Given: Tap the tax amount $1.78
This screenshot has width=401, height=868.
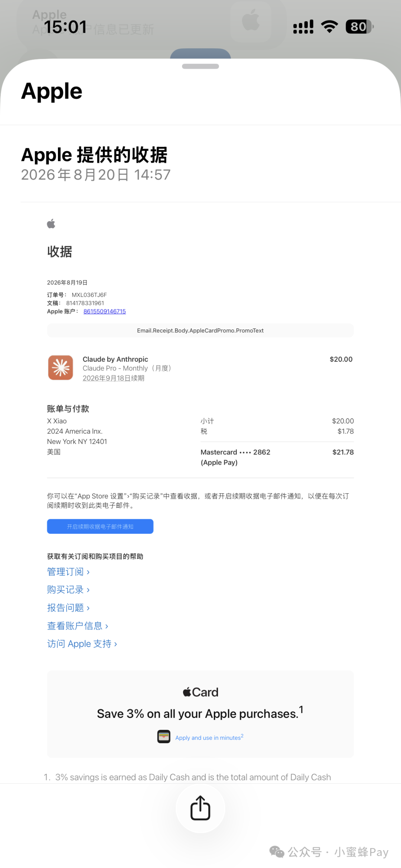Looking at the screenshot, I should (346, 431).
